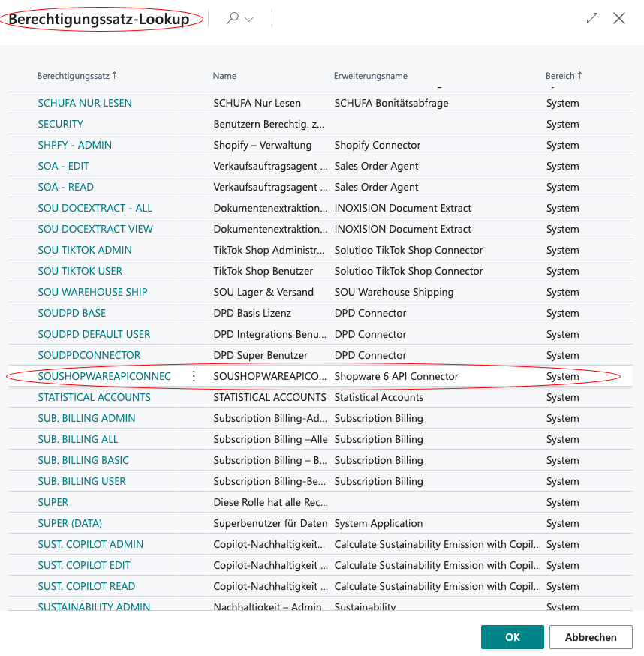The width and height of the screenshot is (644, 656).
Task: Close the Berechtigungssatz-Lookup dialog
Action: click(x=619, y=18)
